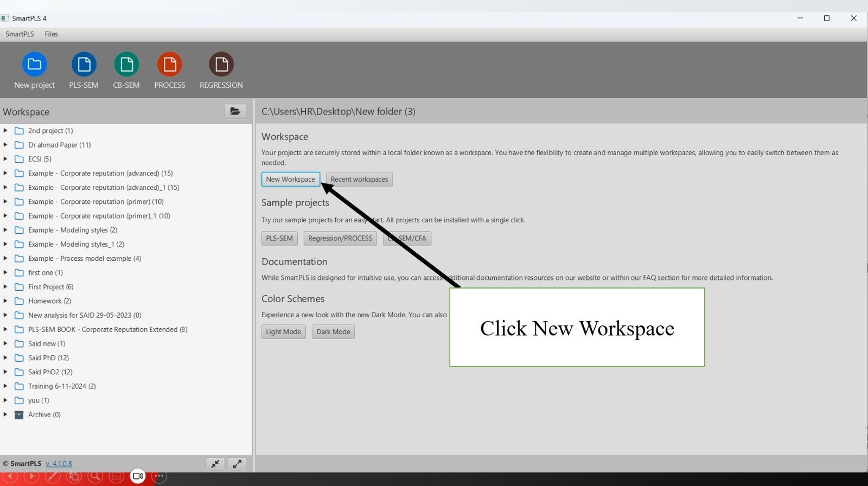868x486 pixels.
Task: Switch to Light Mode color scheme
Action: pyautogui.click(x=283, y=332)
